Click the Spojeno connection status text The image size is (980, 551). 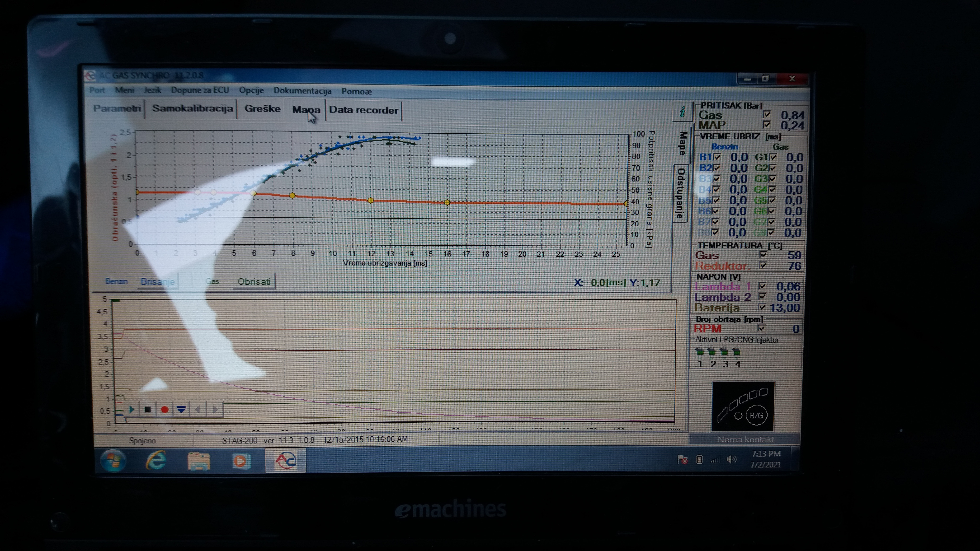(142, 440)
